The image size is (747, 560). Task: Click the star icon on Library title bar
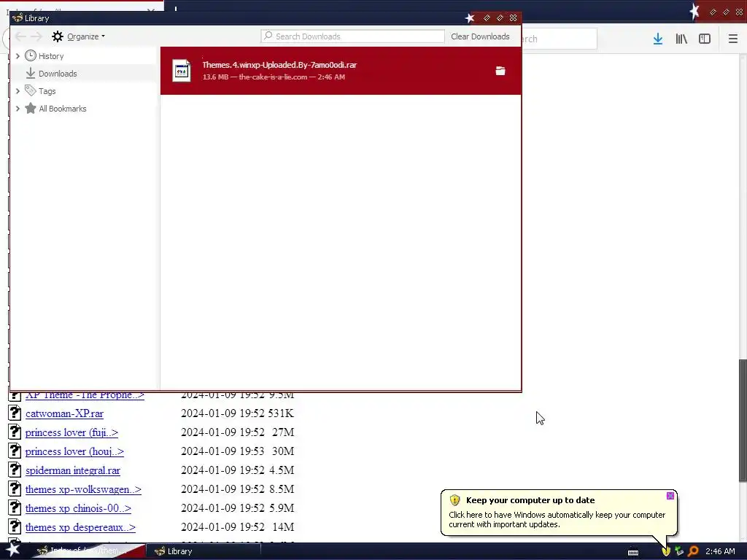click(x=470, y=18)
